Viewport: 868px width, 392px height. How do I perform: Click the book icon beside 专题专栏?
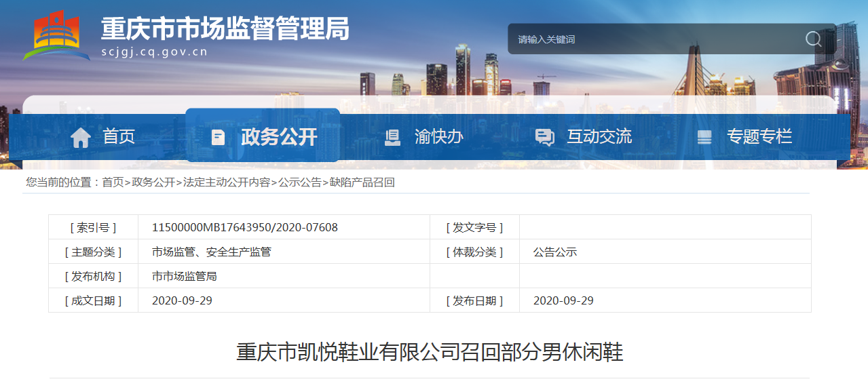[x=704, y=137]
